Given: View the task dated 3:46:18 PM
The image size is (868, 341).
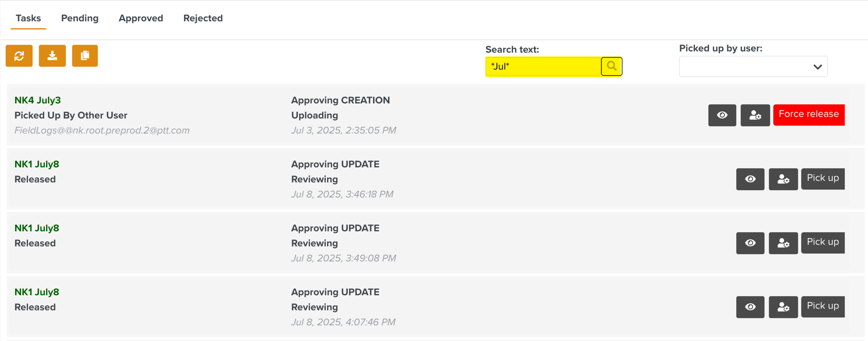Looking at the screenshot, I should pyautogui.click(x=750, y=179).
